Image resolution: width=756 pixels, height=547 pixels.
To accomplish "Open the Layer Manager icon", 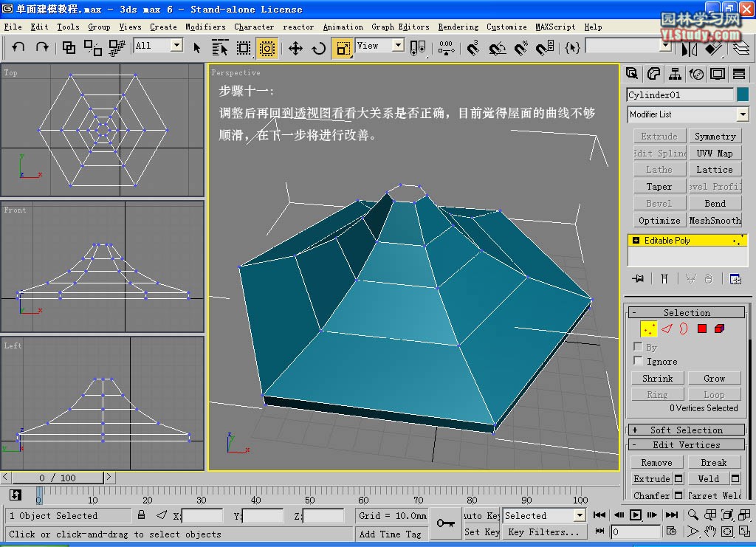I will pyautogui.click(x=741, y=48).
